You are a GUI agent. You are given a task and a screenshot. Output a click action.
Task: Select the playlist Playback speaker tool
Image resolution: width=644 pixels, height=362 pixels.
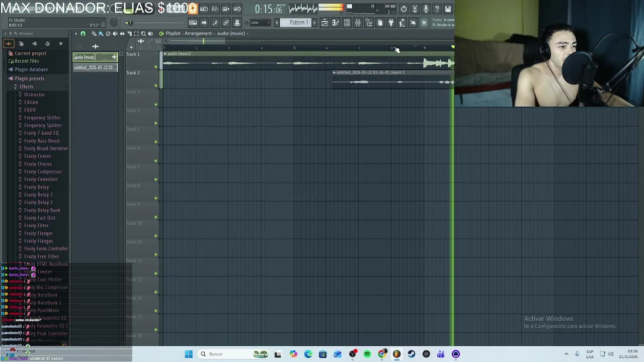(x=150, y=34)
